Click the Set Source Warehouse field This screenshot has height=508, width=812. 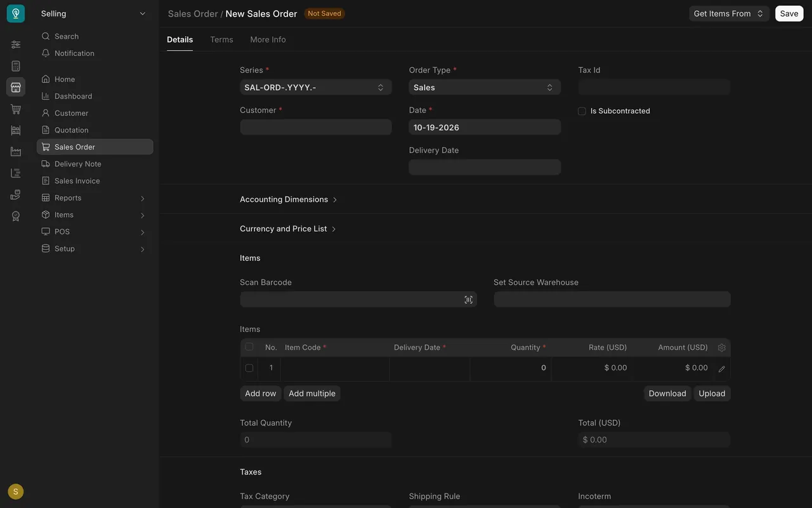pos(612,299)
